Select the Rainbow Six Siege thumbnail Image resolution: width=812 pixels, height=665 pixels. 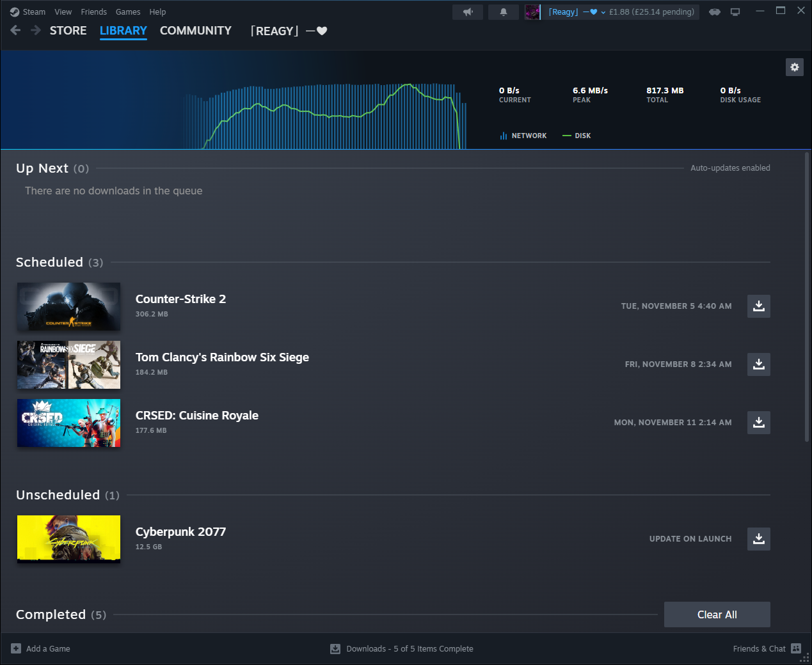tap(68, 365)
